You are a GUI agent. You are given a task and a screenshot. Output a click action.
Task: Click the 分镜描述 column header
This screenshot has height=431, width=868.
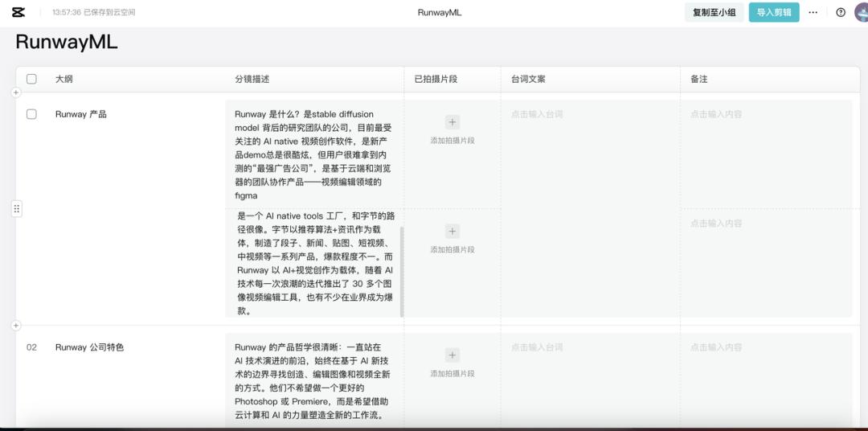coord(252,80)
